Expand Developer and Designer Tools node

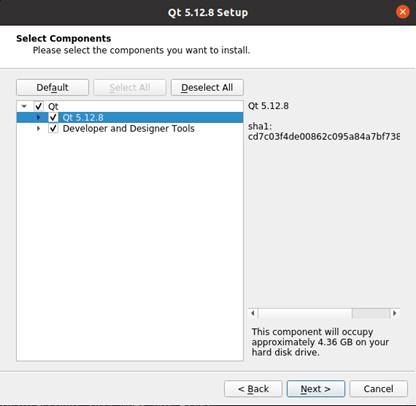[x=38, y=128]
